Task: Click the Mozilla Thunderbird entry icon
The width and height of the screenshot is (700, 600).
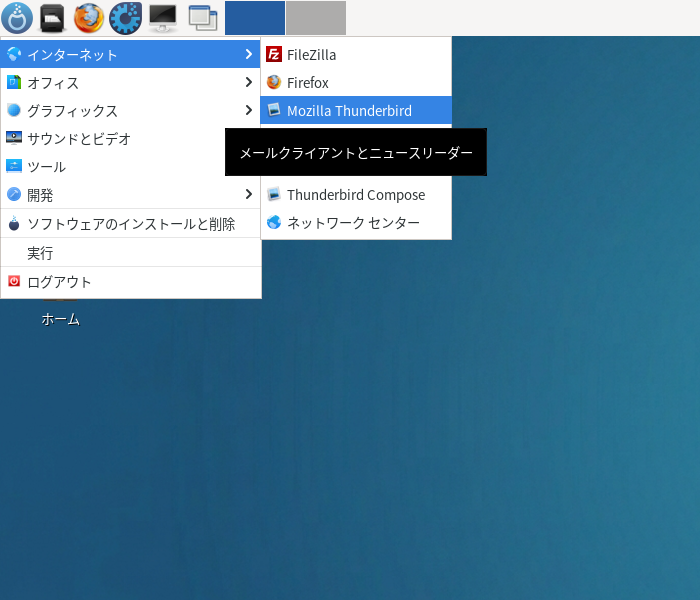Action: 274,110
